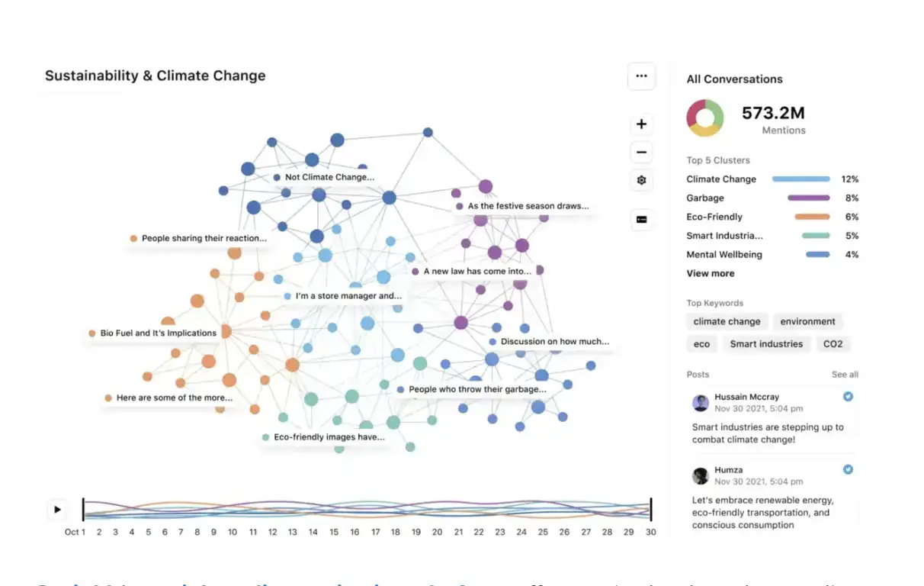This screenshot has width=924, height=586.
Task: Click day 15 on the timeline axis
Action: coord(334,532)
